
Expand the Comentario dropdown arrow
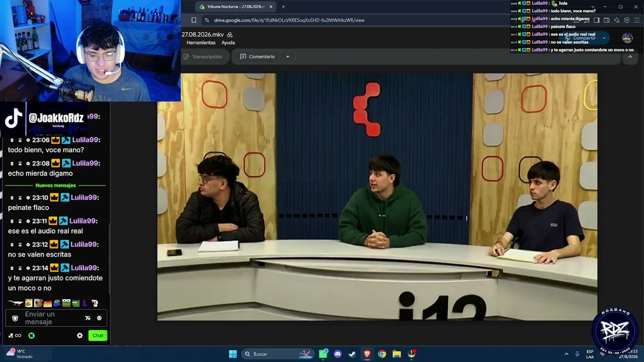tap(288, 57)
